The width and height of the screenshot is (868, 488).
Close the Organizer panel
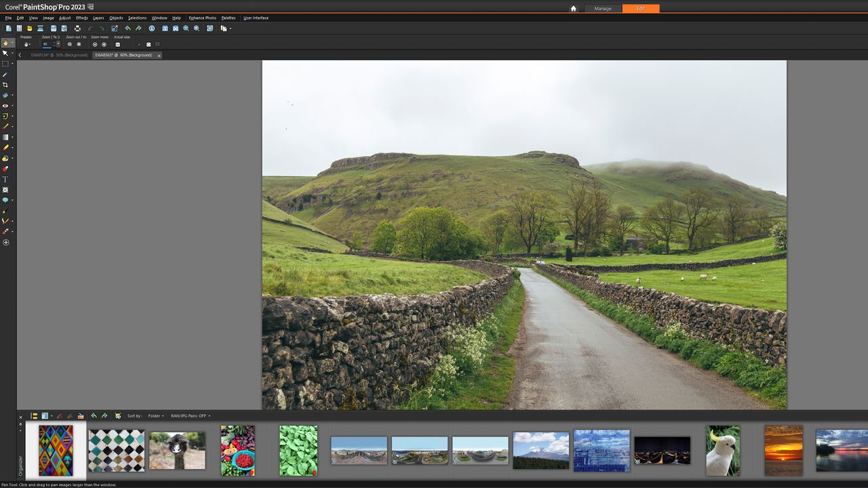20,418
